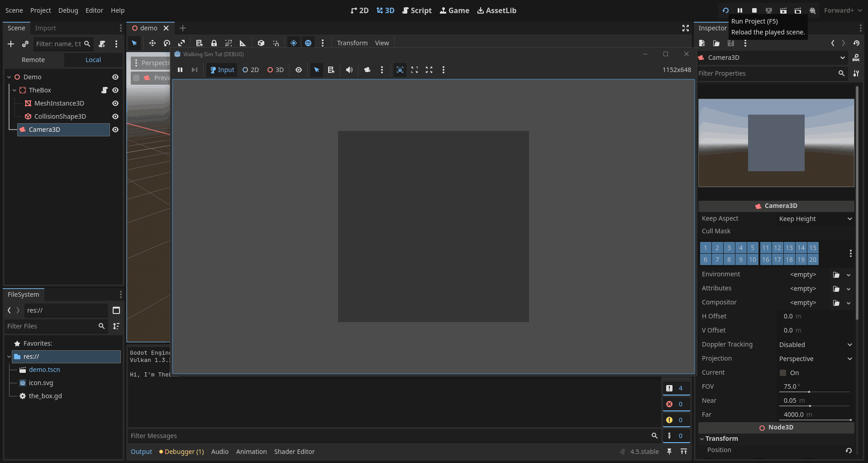Select 3D mode in game window
The height and width of the screenshot is (463, 868).
point(276,70)
